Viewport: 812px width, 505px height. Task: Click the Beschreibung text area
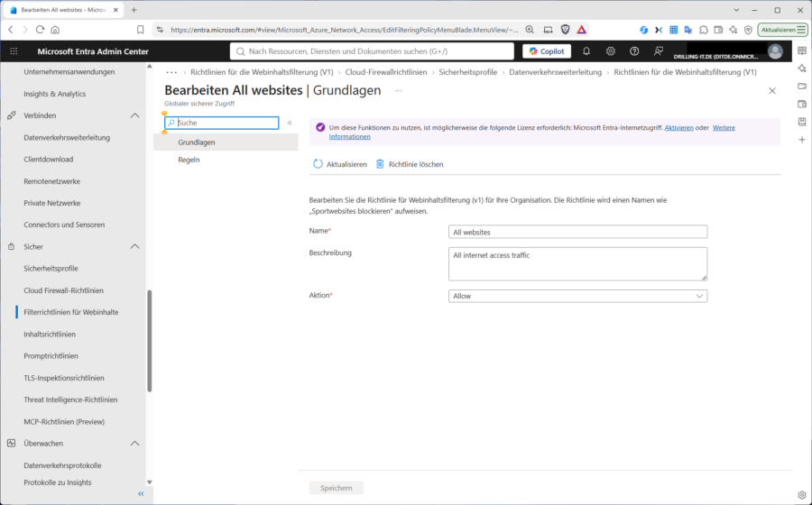point(577,264)
